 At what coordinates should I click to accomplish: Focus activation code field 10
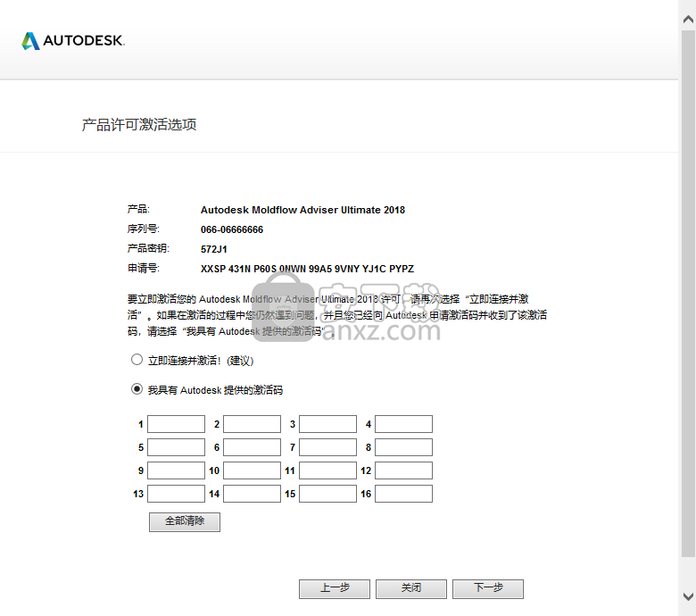tap(253, 470)
